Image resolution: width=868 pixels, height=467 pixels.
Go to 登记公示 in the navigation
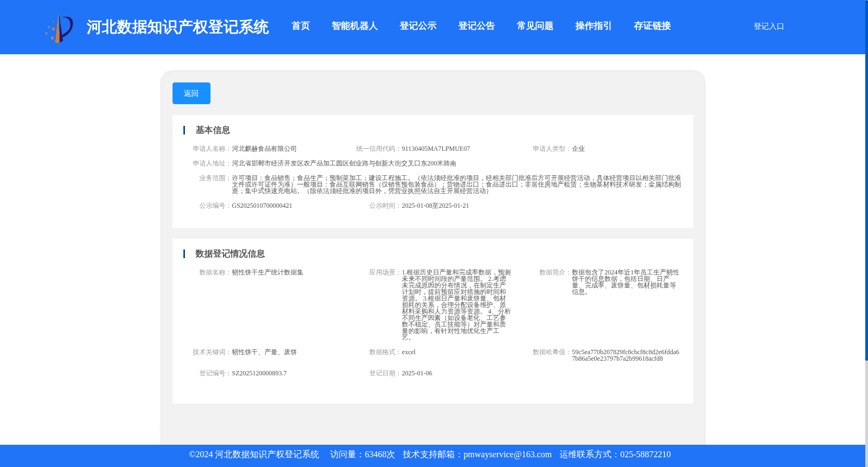pyautogui.click(x=418, y=26)
